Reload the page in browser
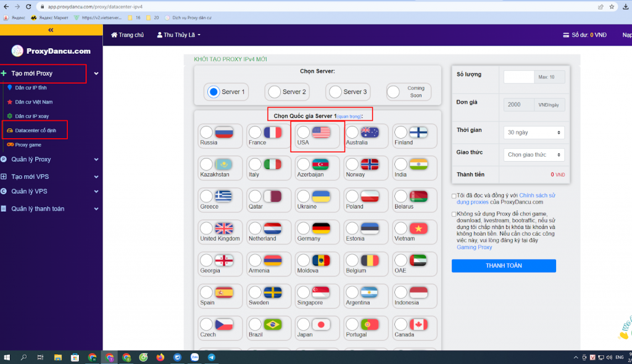 28,6
